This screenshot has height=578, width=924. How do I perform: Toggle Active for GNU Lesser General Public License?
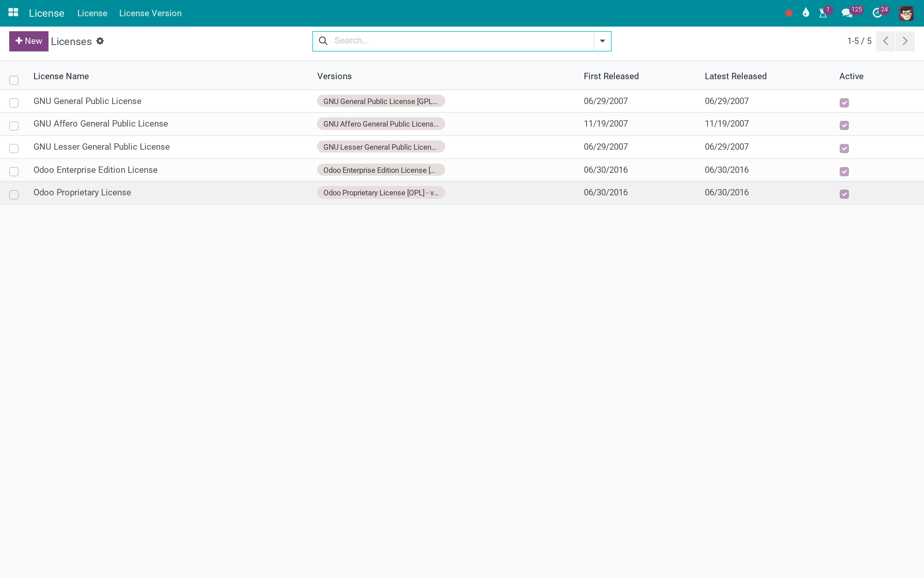(844, 148)
